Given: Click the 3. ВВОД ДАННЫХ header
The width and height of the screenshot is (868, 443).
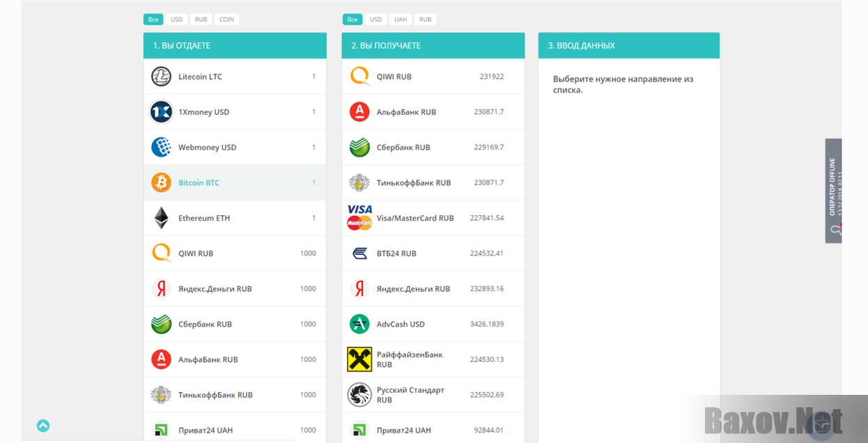Looking at the screenshot, I should point(629,45).
